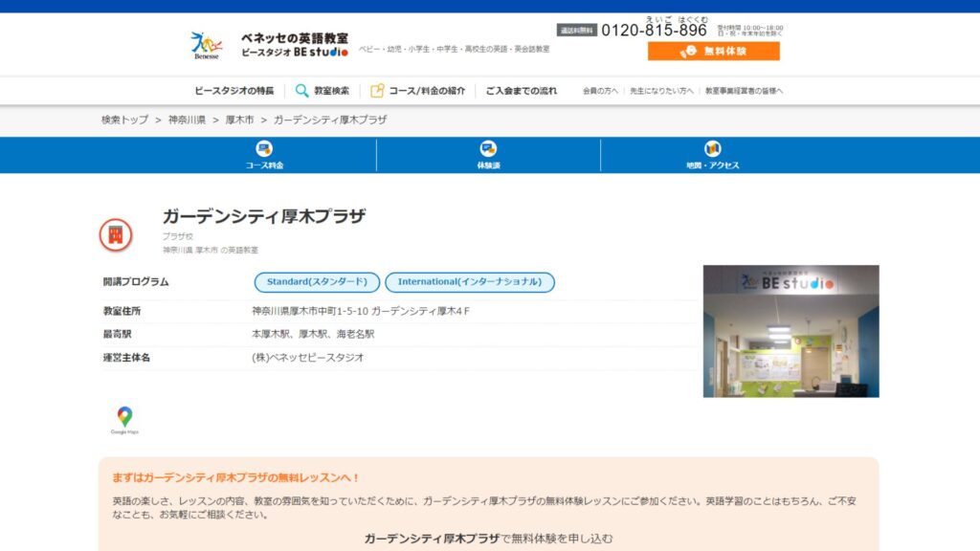Click the 無料体験 orange button

tap(713, 52)
